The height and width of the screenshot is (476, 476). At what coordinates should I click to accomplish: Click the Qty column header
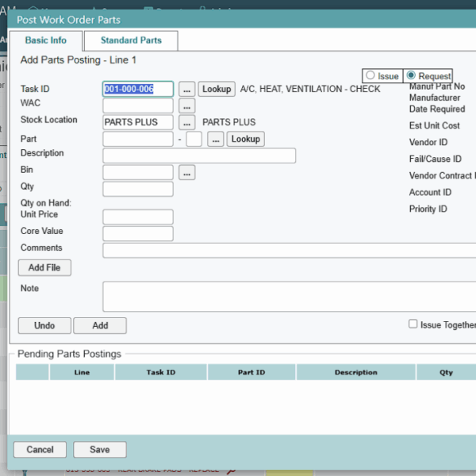coord(446,372)
